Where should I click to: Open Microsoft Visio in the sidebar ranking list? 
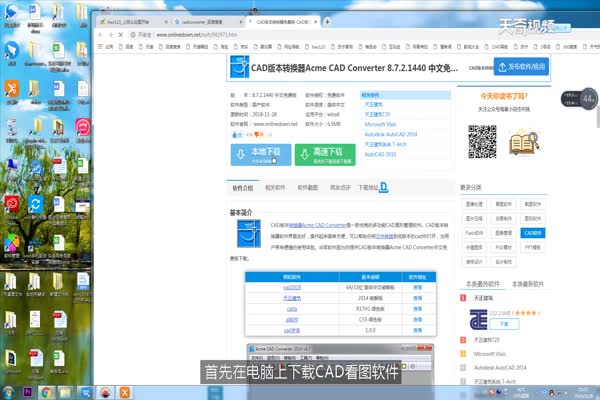pos(489,354)
